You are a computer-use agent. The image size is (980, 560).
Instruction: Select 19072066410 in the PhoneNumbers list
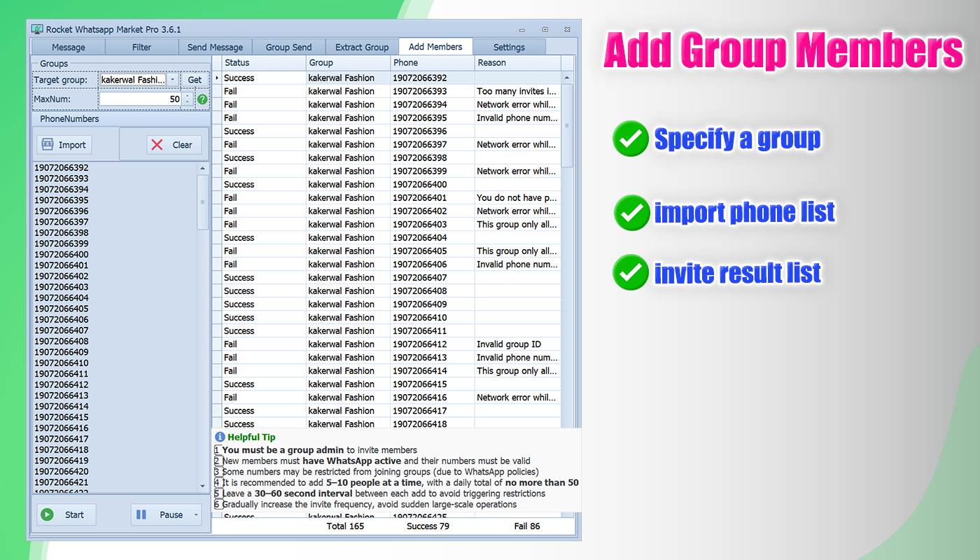[x=62, y=363]
